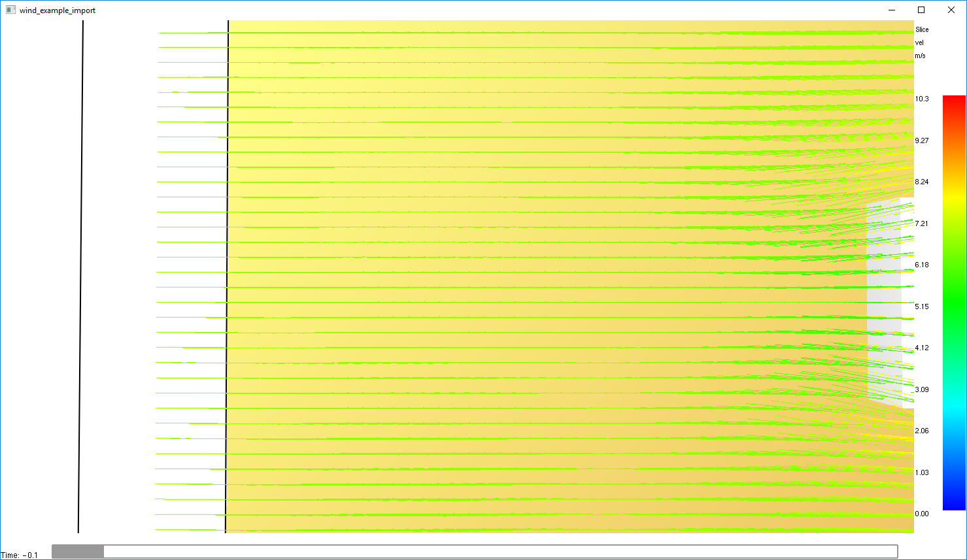Click the Smokeview application icon in the title bar

coord(10,10)
